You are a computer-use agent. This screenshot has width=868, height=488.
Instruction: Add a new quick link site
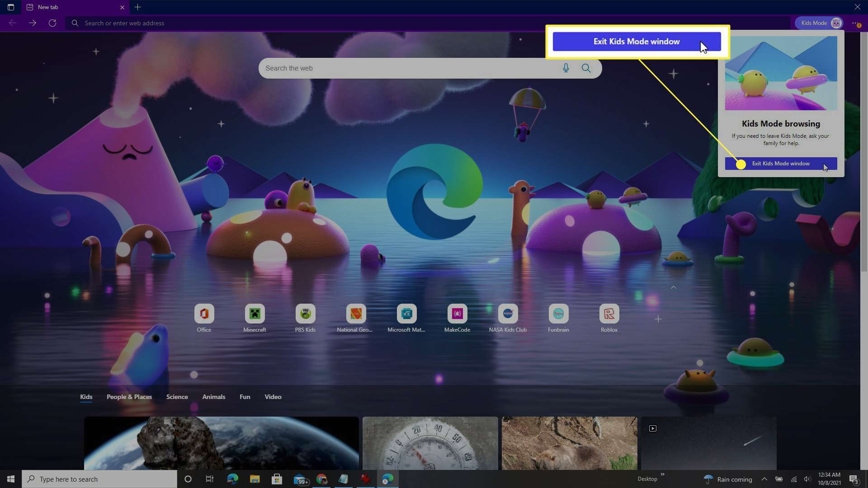click(658, 319)
